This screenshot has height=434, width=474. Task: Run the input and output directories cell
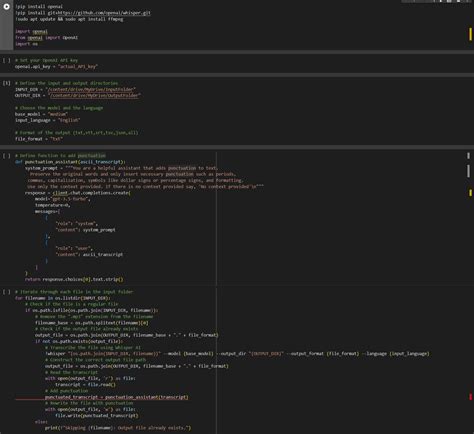6,83
